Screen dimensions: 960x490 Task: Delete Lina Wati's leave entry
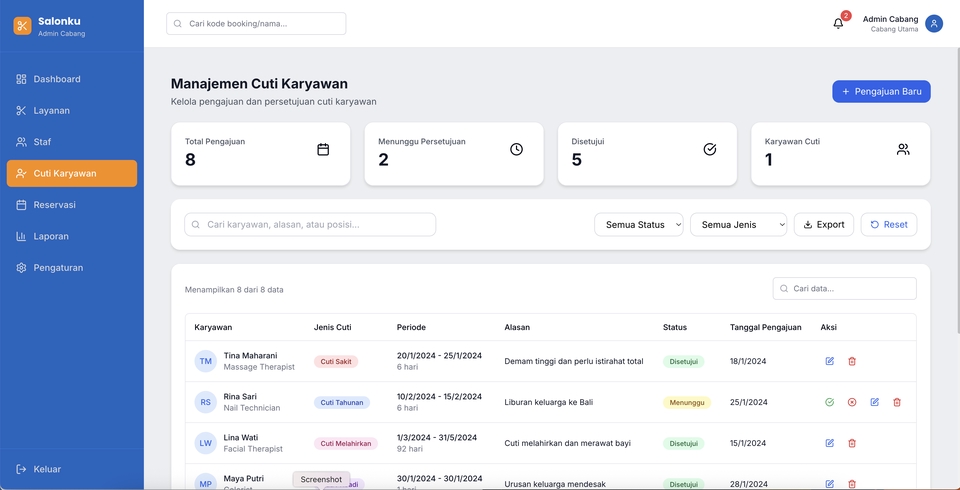tap(852, 443)
